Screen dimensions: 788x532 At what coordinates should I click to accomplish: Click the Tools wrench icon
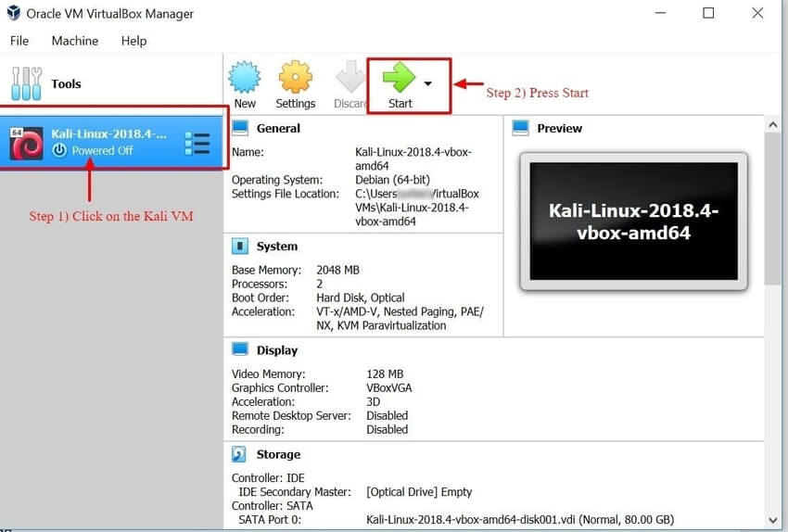pos(25,83)
